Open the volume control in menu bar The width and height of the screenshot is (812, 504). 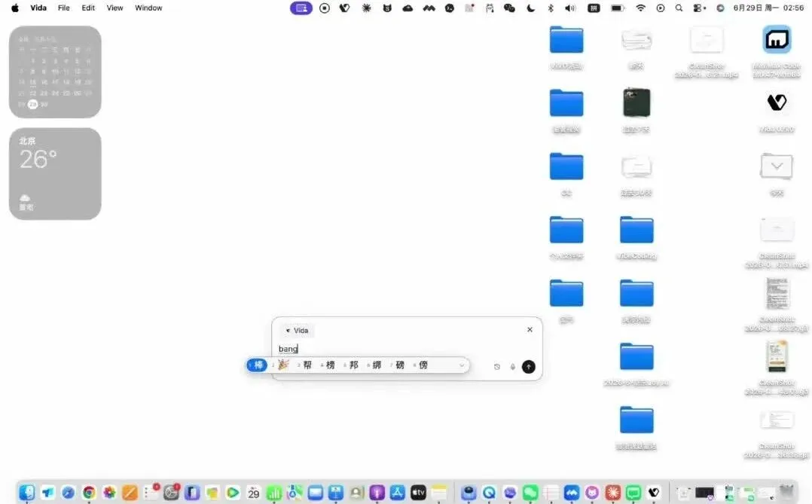coord(570,8)
